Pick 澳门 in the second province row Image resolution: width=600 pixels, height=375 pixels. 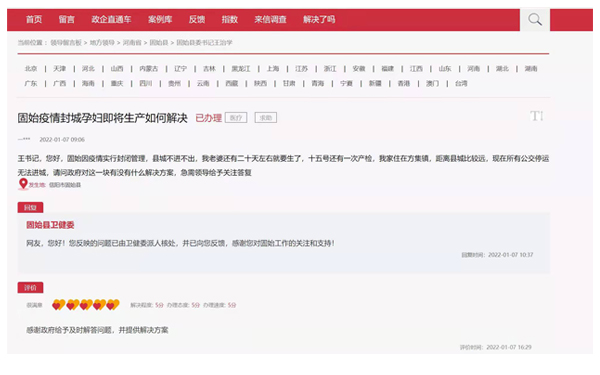point(433,83)
